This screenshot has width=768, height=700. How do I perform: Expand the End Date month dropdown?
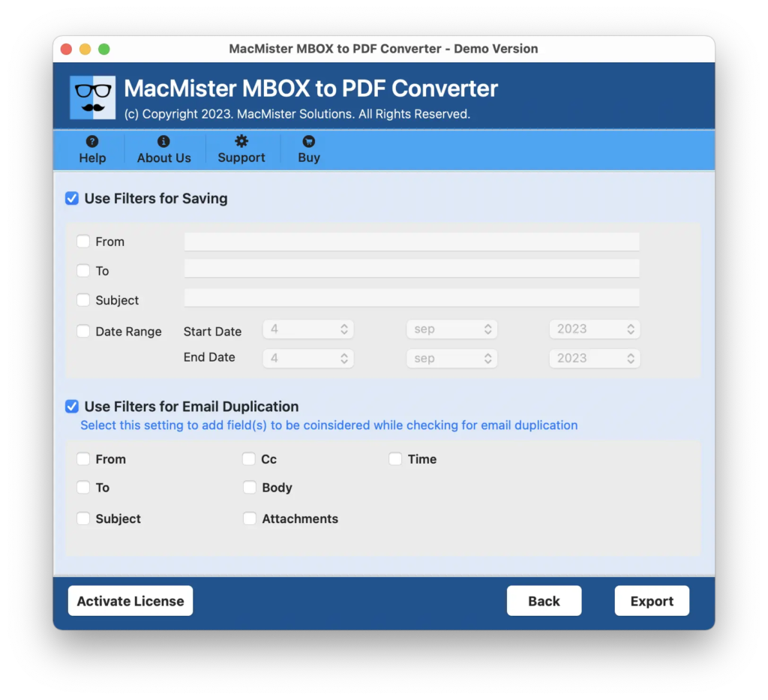click(451, 359)
